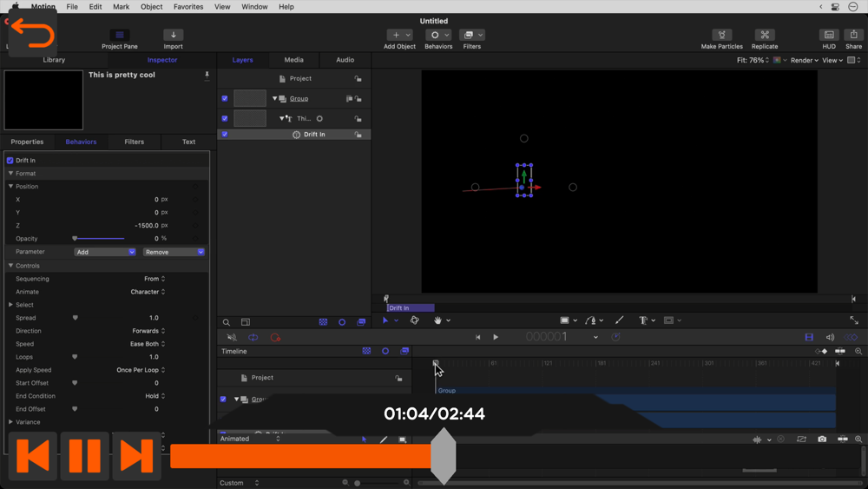Choose the Rectangle Mask tool
This screenshot has height=489, width=868.
668,320
